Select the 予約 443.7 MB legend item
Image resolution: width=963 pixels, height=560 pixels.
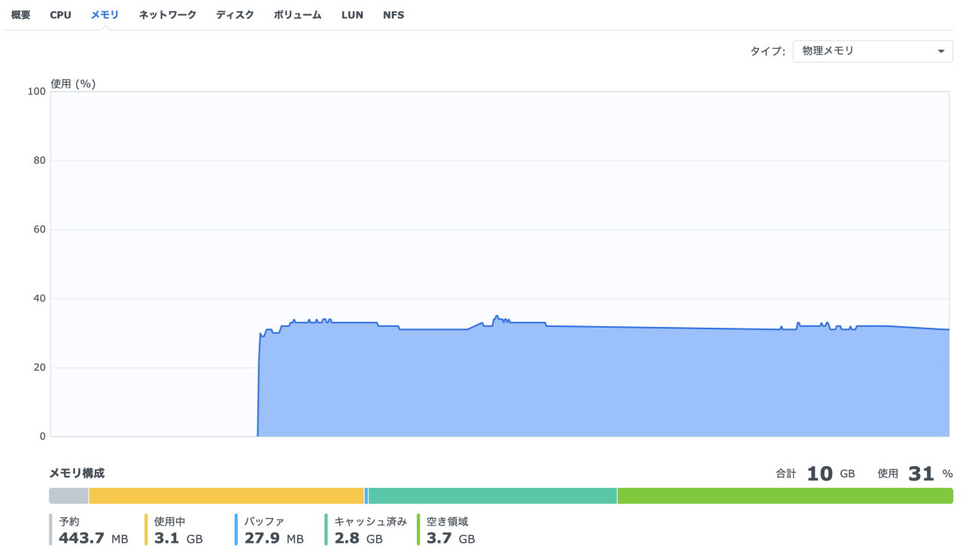click(93, 530)
